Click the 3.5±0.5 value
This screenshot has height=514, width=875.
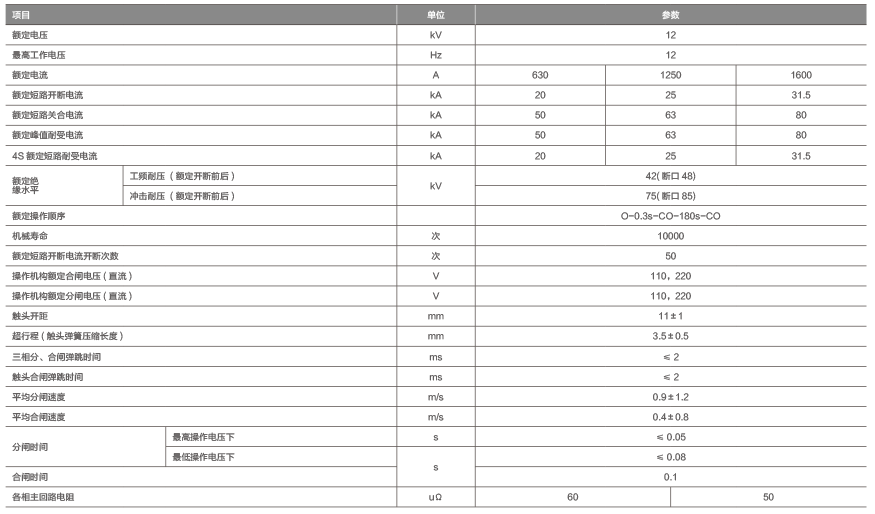(670, 337)
